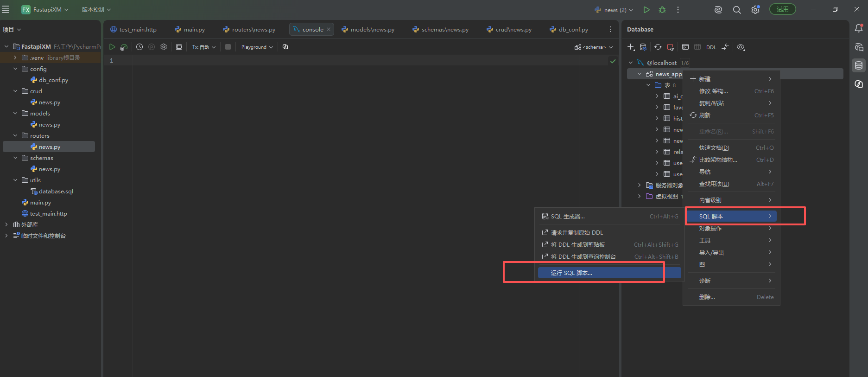Toggle in-editor results layout icon
The image size is (868, 377).
click(x=179, y=47)
